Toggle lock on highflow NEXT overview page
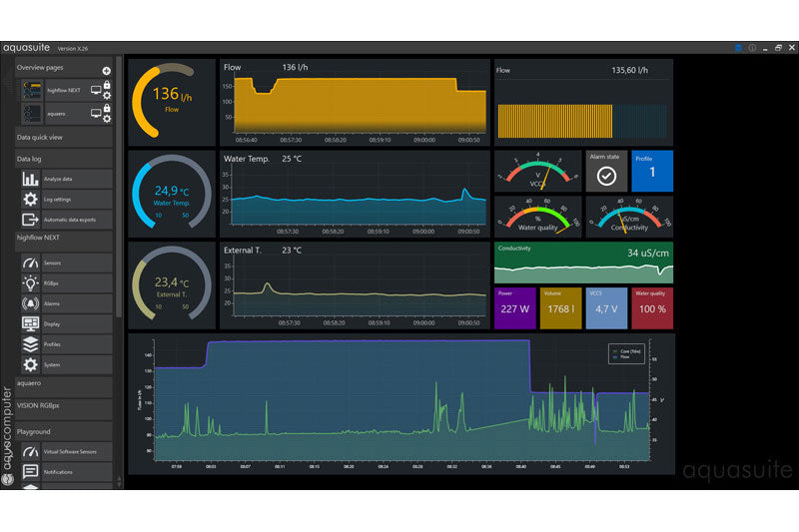Viewport: 799px width, 532px height. pyautogui.click(x=107, y=84)
